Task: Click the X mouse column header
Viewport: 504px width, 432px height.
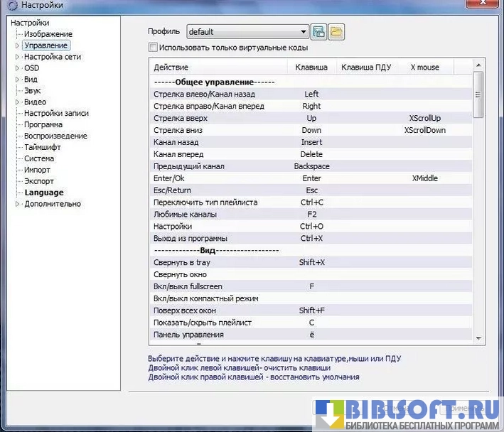Action: (424, 67)
